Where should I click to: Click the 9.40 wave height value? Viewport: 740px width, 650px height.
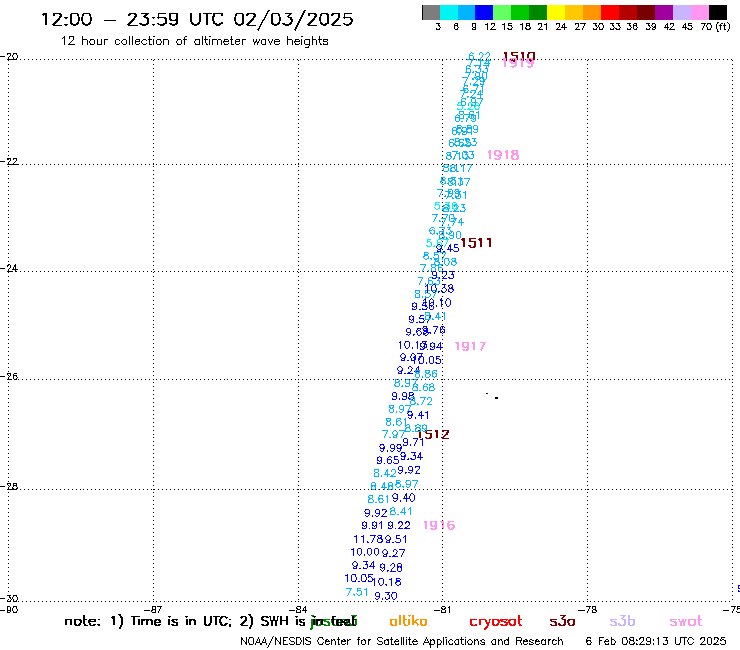coord(404,498)
